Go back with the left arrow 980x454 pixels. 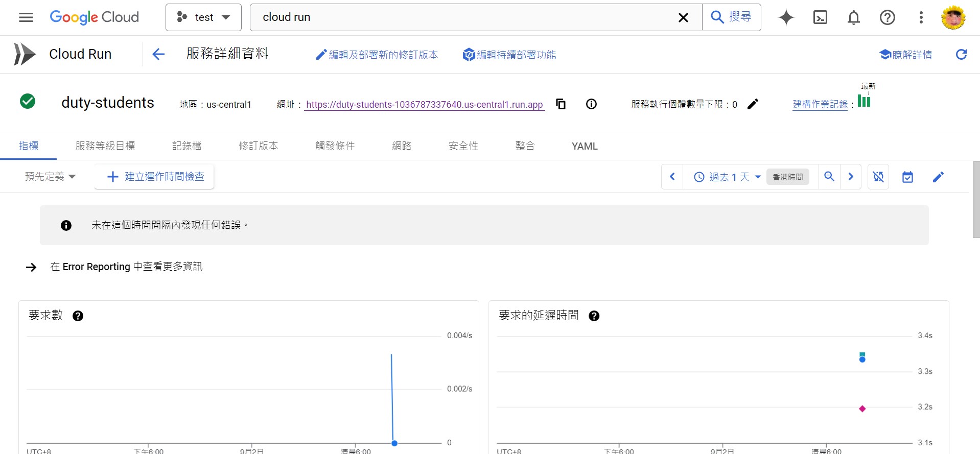pos(158,54)
